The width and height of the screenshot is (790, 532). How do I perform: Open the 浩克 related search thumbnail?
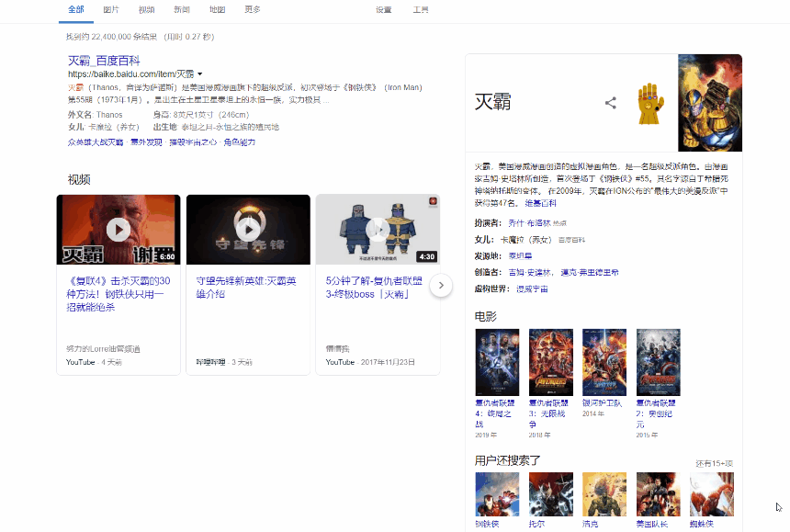tap(604, 494)
